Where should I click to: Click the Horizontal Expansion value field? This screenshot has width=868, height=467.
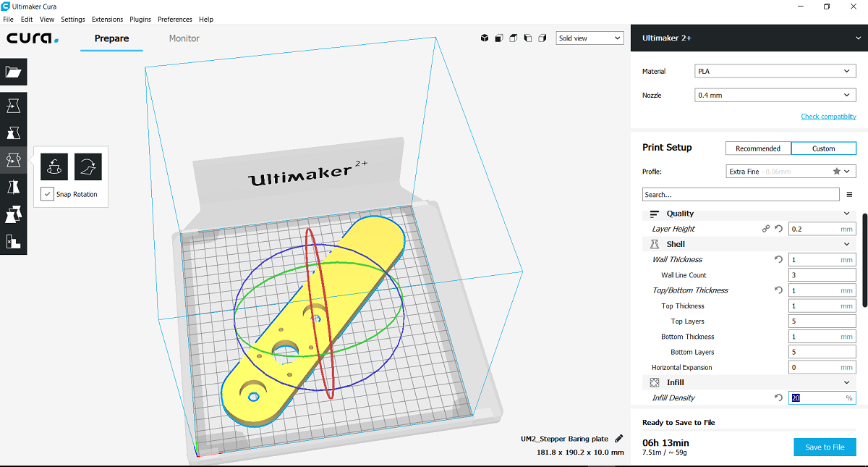click(822, 367)
